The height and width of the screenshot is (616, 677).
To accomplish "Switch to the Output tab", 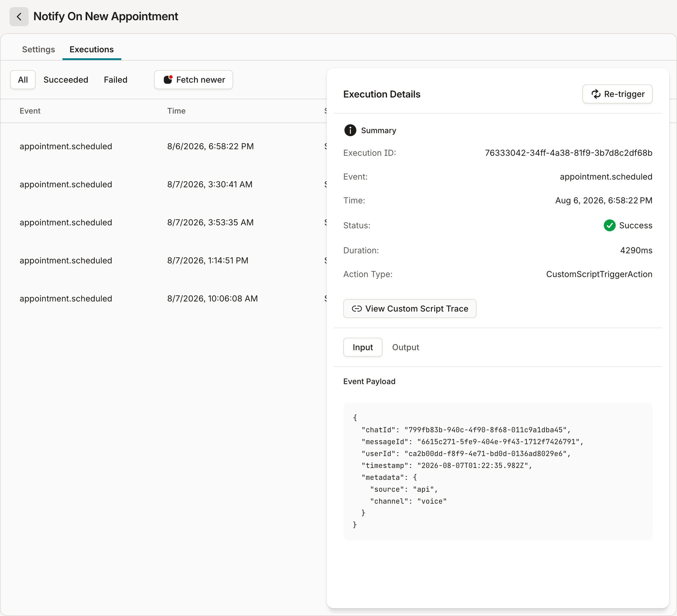I will (405, 347).
